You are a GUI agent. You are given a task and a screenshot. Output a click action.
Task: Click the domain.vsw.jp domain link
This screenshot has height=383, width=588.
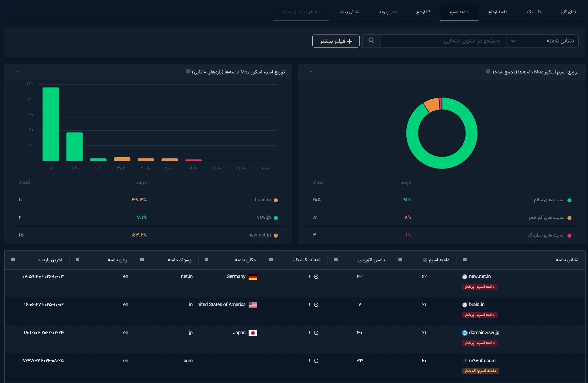[x=484, y=333]
